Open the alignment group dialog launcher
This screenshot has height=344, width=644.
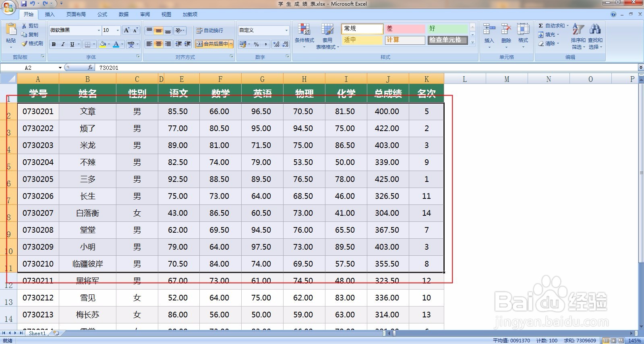coord(232,56)
